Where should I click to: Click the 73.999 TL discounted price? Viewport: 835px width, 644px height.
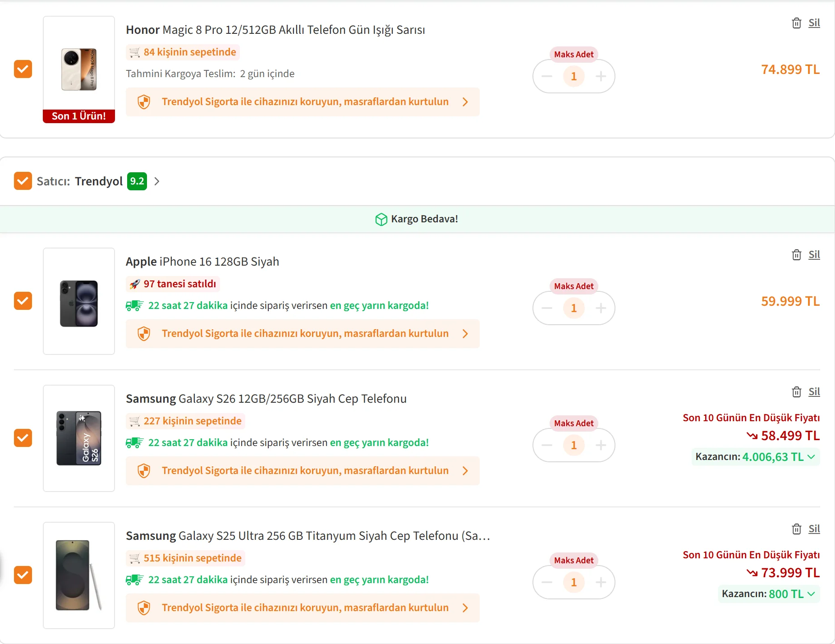tap(790, 573)
